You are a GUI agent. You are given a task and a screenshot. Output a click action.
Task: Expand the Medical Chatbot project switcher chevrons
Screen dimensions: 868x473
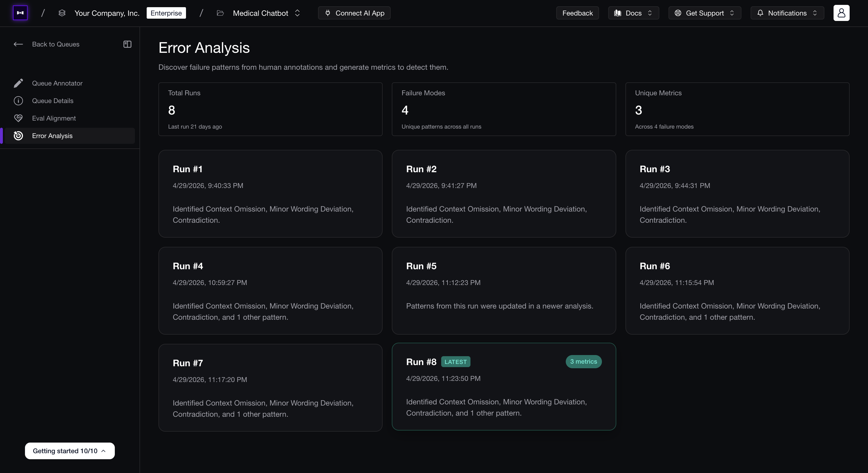(297, 13)
